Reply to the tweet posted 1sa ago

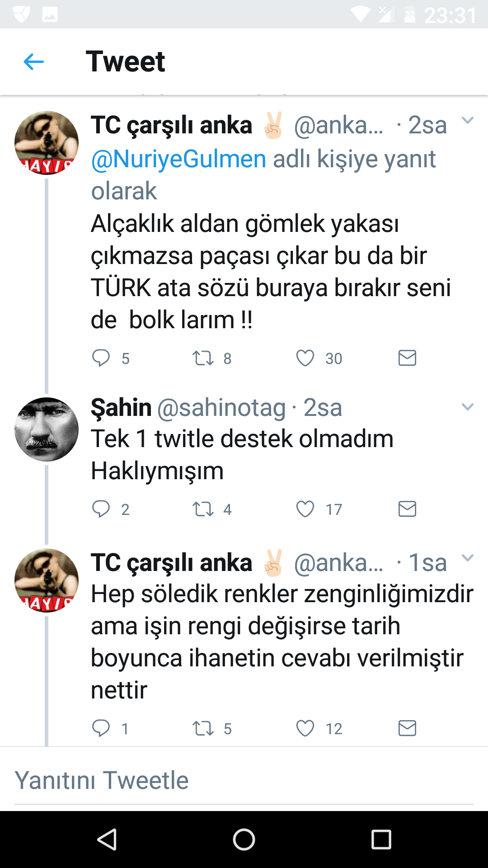coord(101,728)
